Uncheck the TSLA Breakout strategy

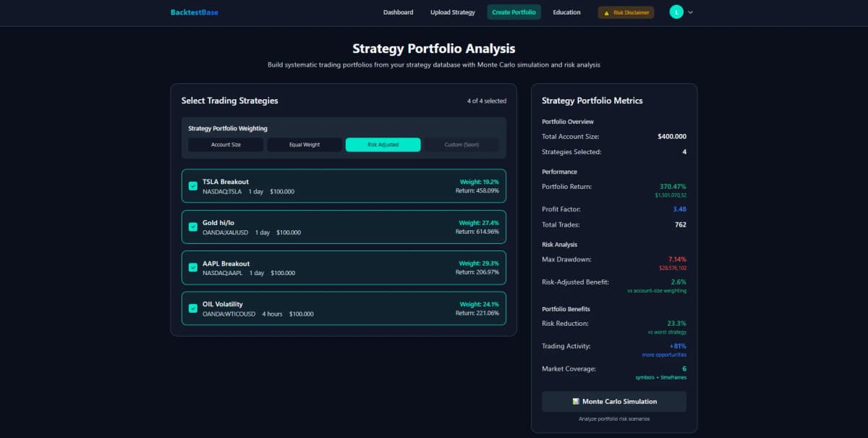pos(193,186)
